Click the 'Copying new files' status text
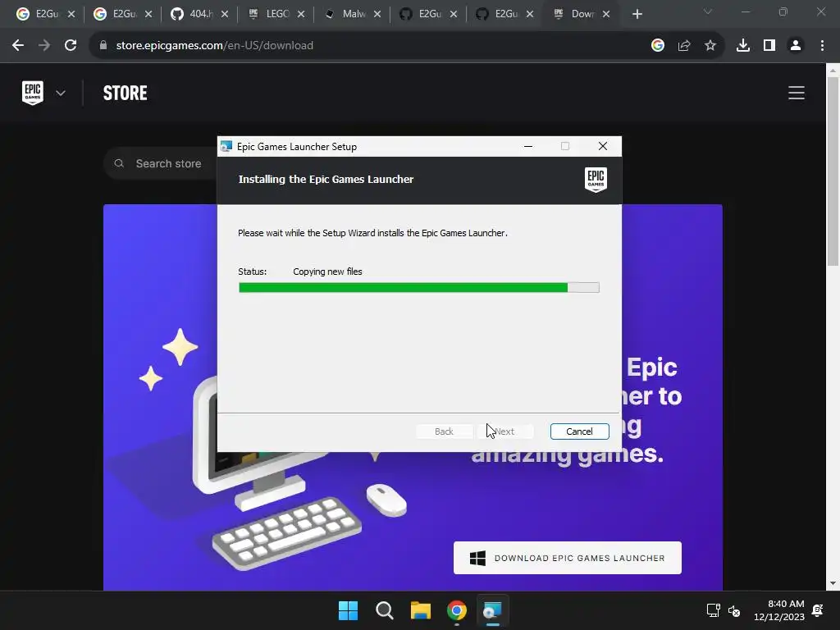Image resolution: width=840 pixels, height=630 pixels. click(x=327, y=272)
